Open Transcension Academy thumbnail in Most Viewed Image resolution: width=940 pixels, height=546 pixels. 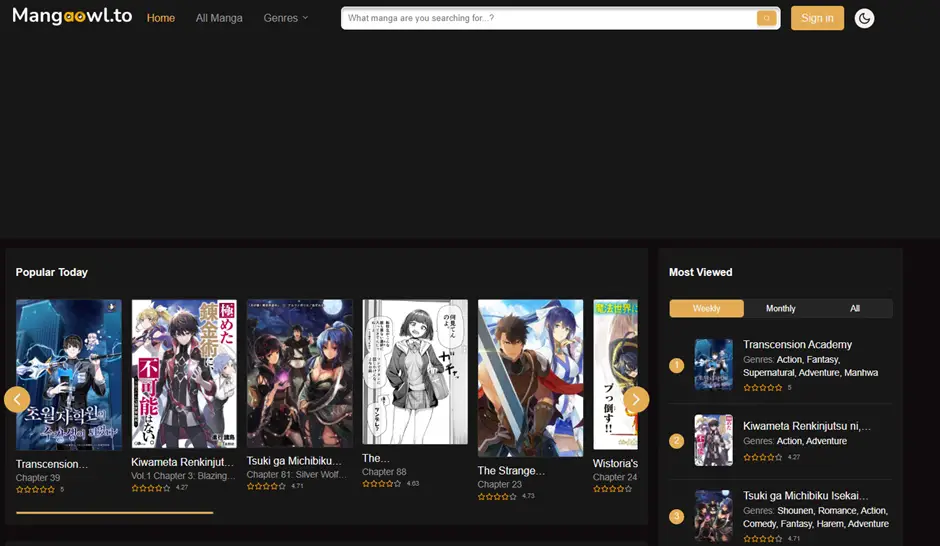(713, 364)
